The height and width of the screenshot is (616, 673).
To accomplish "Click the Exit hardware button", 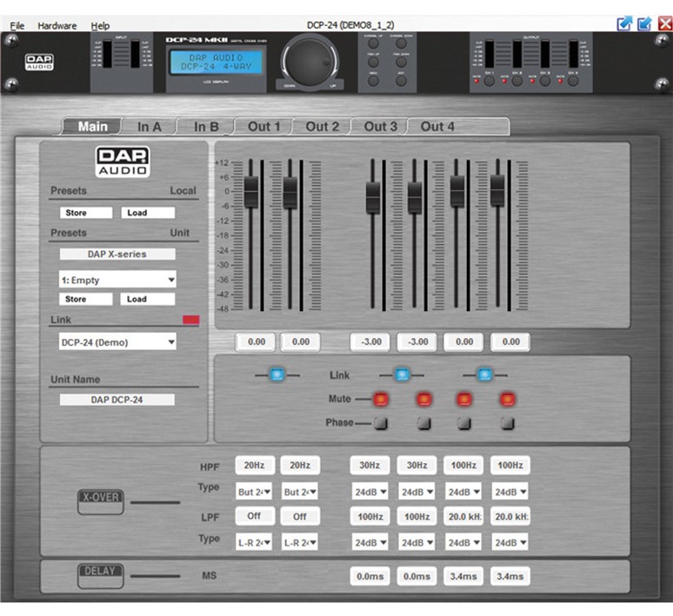I will pyautogui.click(x=402, y=81).
